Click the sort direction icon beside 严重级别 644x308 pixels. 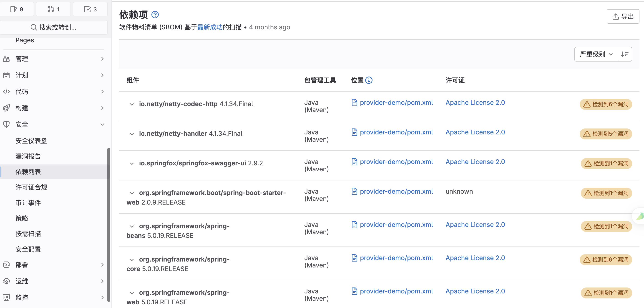click(x=625, y=54)
